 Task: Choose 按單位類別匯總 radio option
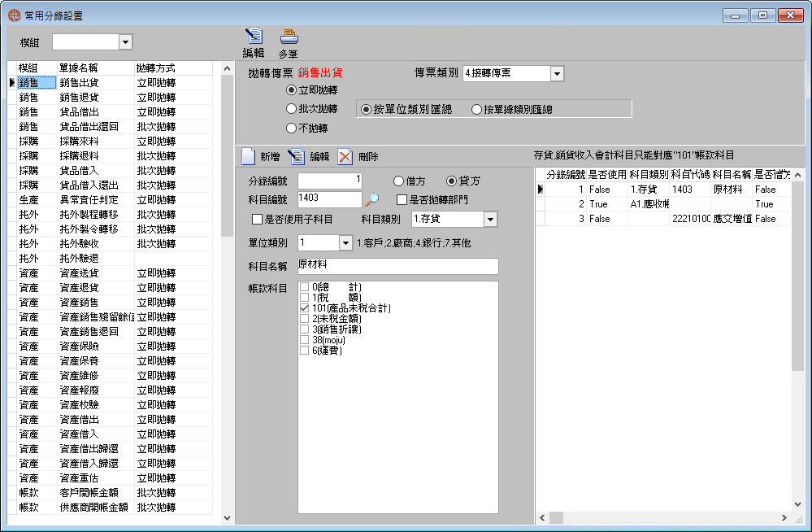coord(366,109)
